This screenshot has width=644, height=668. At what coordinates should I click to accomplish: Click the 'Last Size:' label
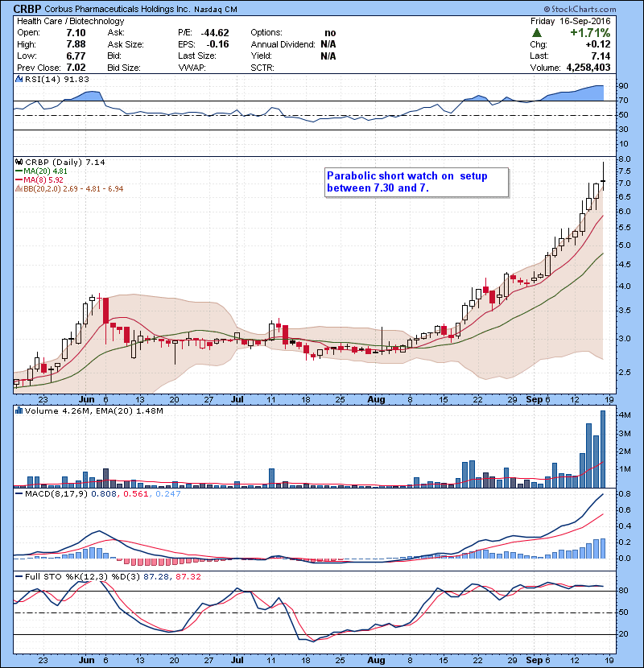[197, 56]
